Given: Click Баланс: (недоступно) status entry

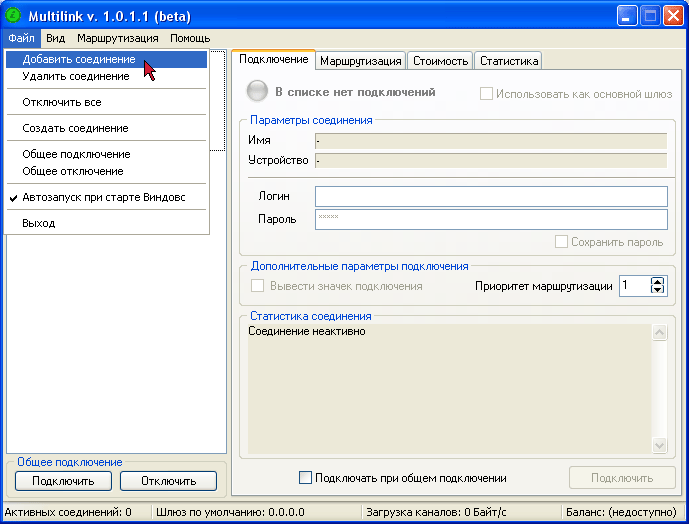Looking at the screenshot, I should [621, 512].
